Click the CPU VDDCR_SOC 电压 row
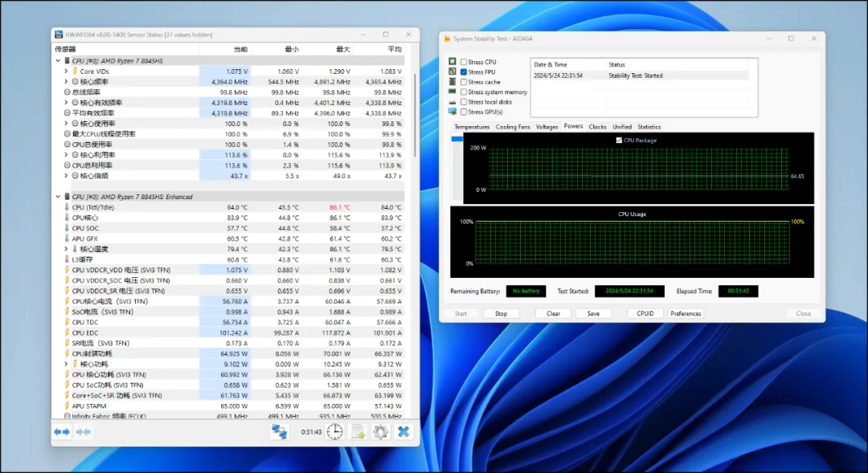Image resolution: width=868 pixels, height=473 pixels. pos(232,280)
